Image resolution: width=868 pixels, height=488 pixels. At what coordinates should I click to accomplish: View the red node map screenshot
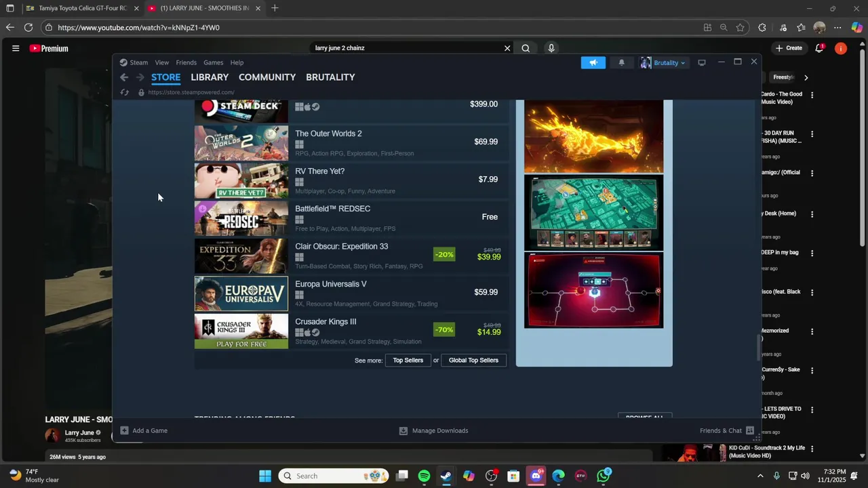point(593,290)
